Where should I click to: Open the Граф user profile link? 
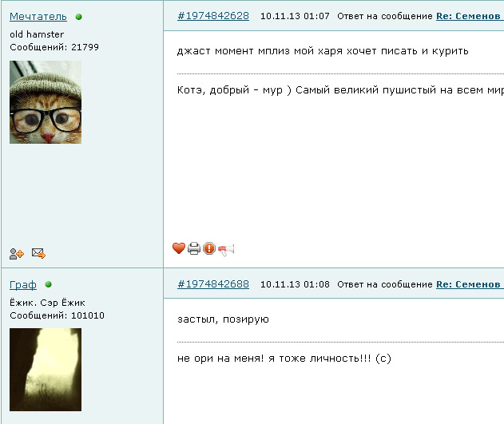point(23,284)
